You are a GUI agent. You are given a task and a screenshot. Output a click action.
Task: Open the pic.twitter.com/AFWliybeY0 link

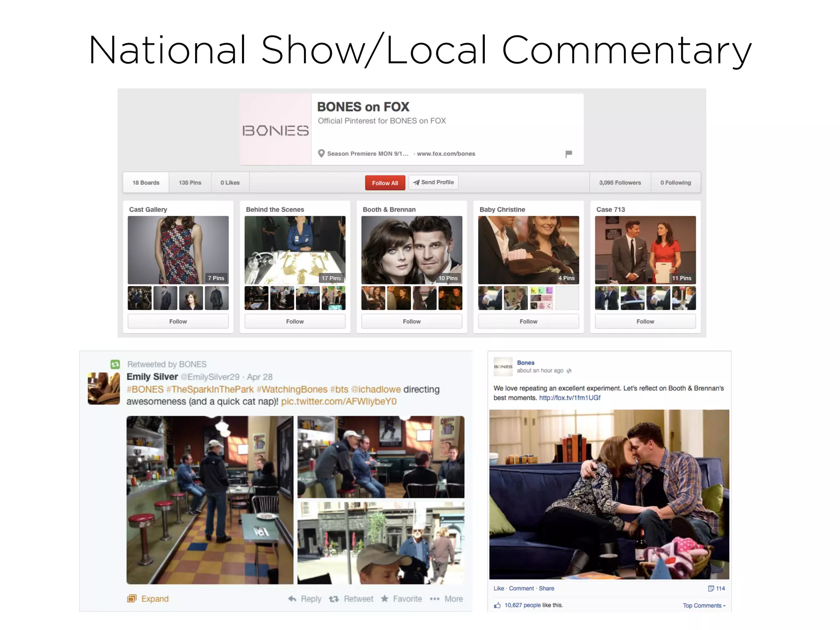[339, 402]
